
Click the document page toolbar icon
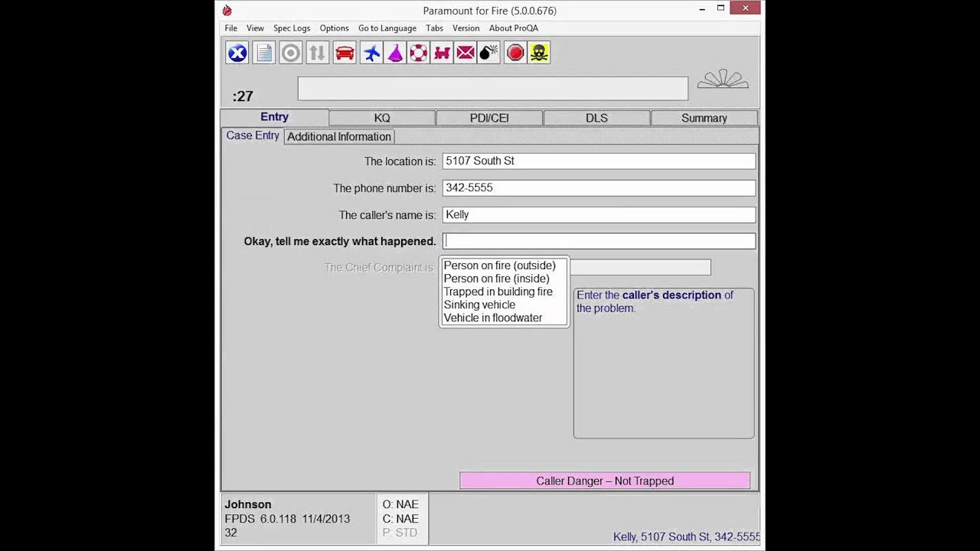coord(264,53)
